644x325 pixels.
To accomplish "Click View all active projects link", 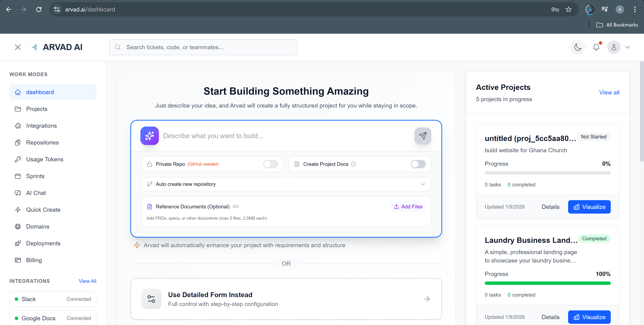I will click(x=609, y=93).
